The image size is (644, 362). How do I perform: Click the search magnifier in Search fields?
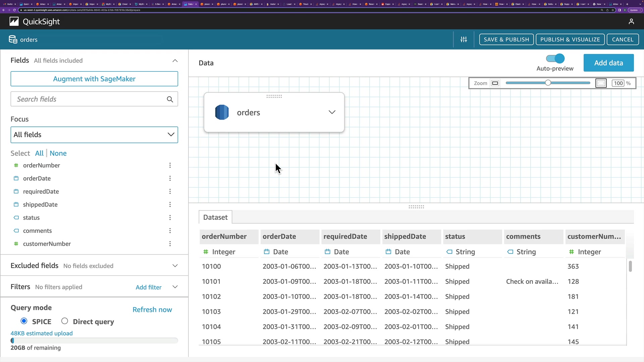170,99
